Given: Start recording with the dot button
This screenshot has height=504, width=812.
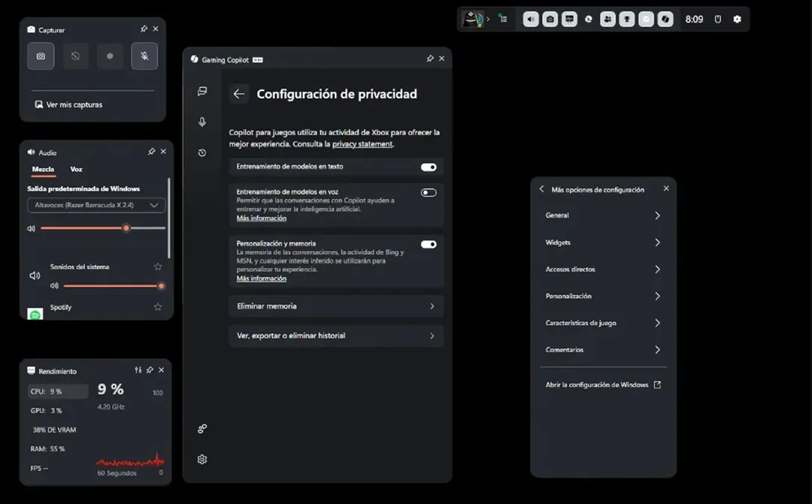Looking at the screenshot, I should pyautogui.click(x=110, y=56).
